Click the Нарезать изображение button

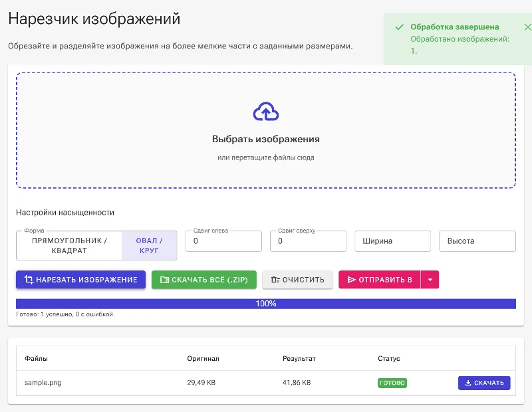click(80, 279)
